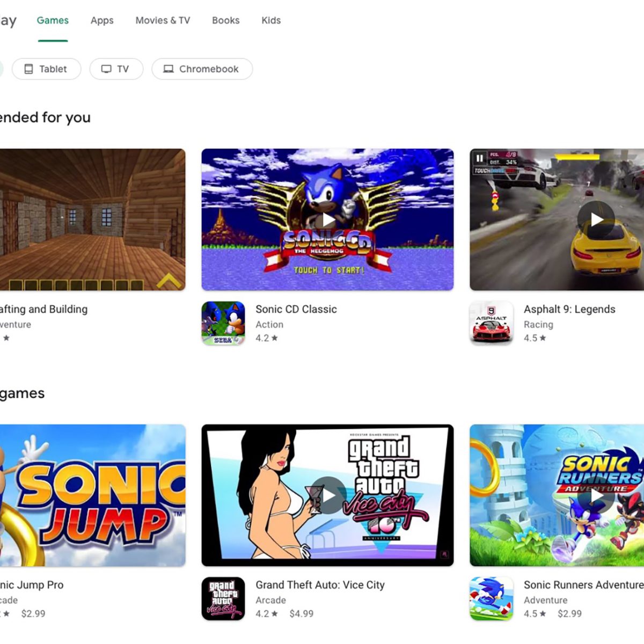Play the Sonic Runners Adventure trailer
Image resolution: width=644 pixels, height=644 pixels.
(596, 495)
